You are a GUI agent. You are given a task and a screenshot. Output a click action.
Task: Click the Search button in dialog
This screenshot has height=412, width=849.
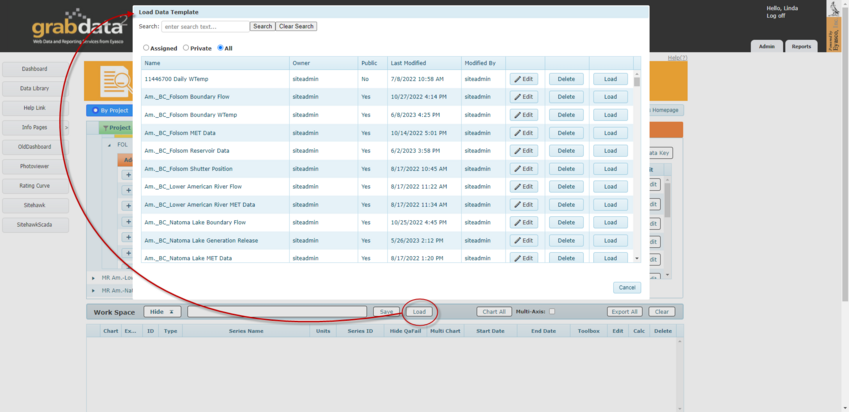(263, 26)
